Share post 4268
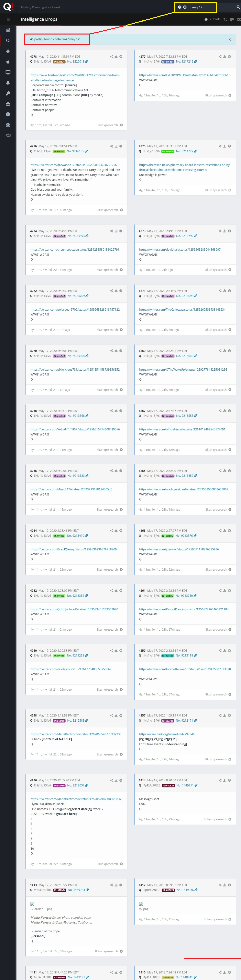The image size is (241, 980). pyautogui.click(x=111, y=411)
